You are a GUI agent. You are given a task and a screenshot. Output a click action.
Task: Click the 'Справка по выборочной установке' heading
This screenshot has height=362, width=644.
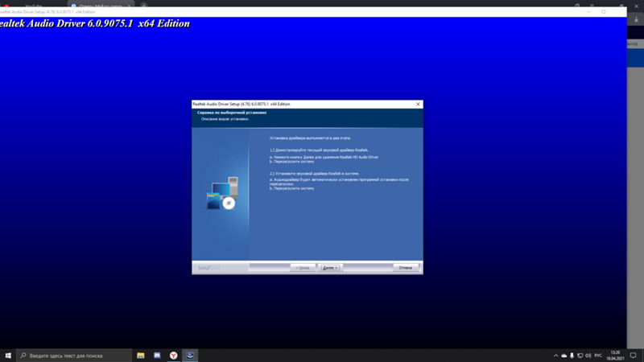coord(232,113)
